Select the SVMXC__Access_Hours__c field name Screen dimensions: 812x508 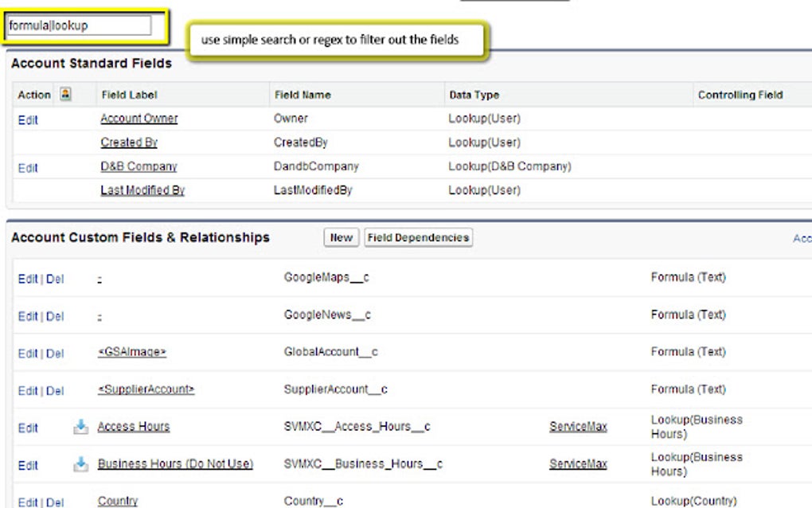[x=357, y=427]
